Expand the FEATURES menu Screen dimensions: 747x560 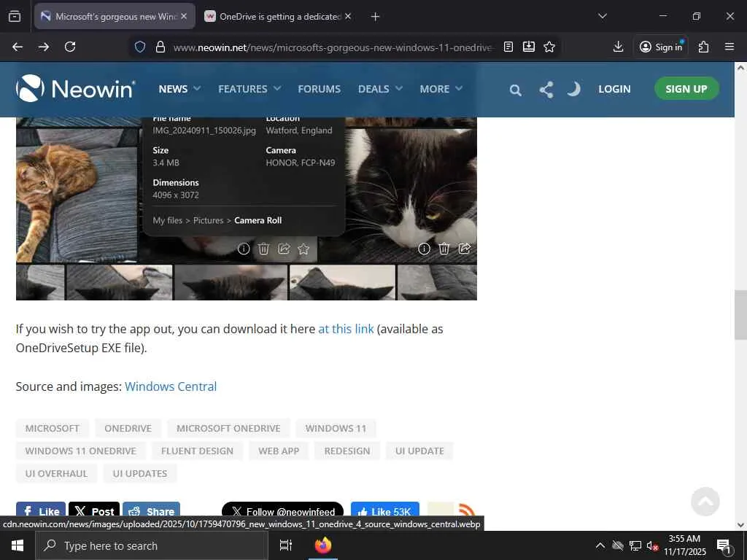pos(249,89)
